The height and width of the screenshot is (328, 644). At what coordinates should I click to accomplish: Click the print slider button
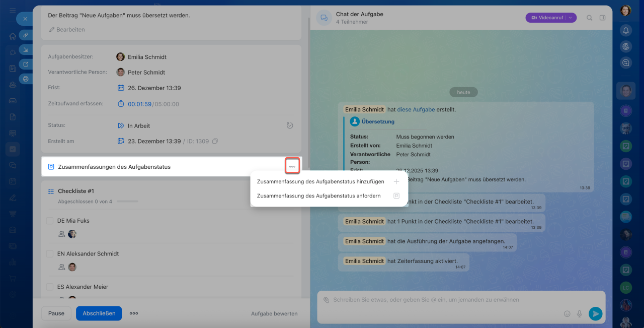click(x=26, y=79)
